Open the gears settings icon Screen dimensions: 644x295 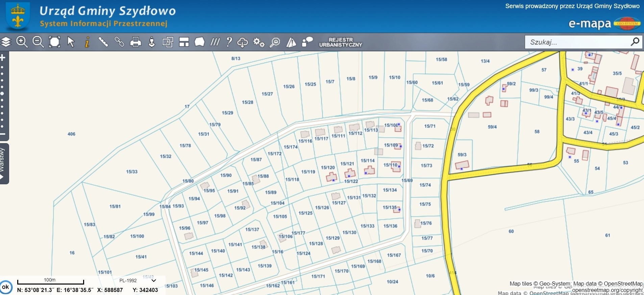(x=259, y=42)
